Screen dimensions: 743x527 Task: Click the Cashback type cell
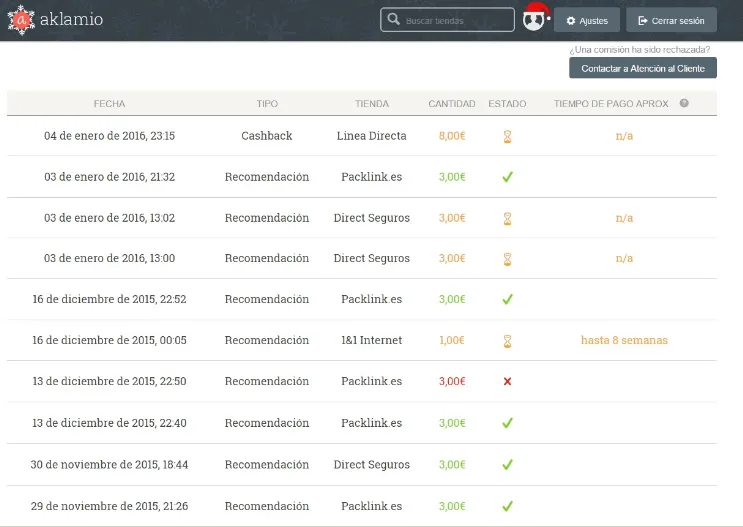coord(267,136)
